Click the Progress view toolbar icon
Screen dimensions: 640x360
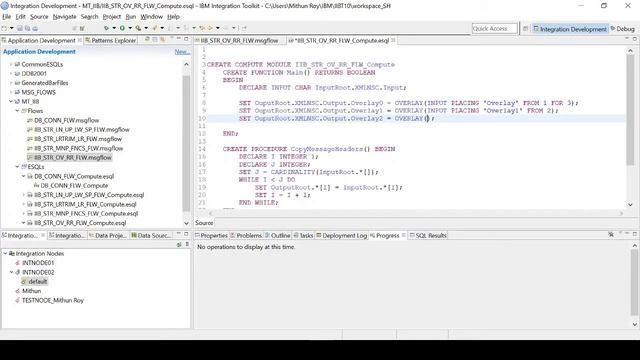click(x=611, y=234)
